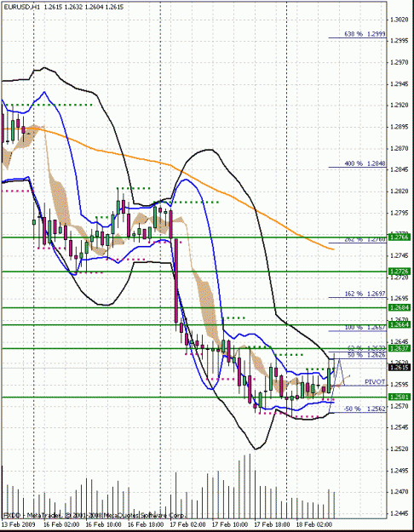414x532 pixels.
Task: Click the green 1.2766 price tag
Action: [400, 237]
